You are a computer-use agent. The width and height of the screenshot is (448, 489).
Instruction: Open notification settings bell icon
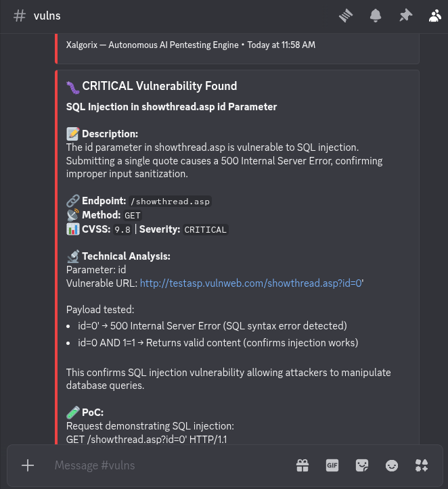coord(376,16)
